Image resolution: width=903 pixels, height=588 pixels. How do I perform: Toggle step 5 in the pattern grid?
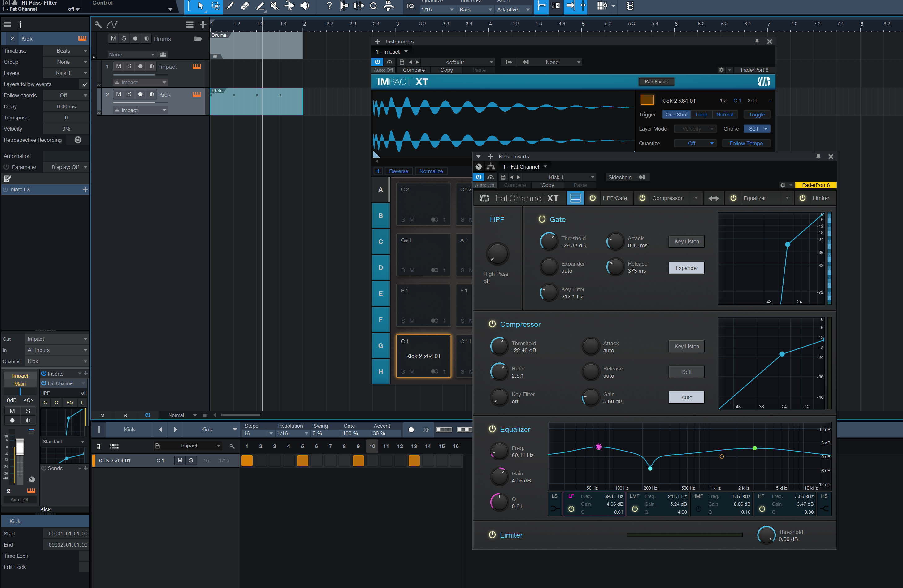click(x=302, y=460)
